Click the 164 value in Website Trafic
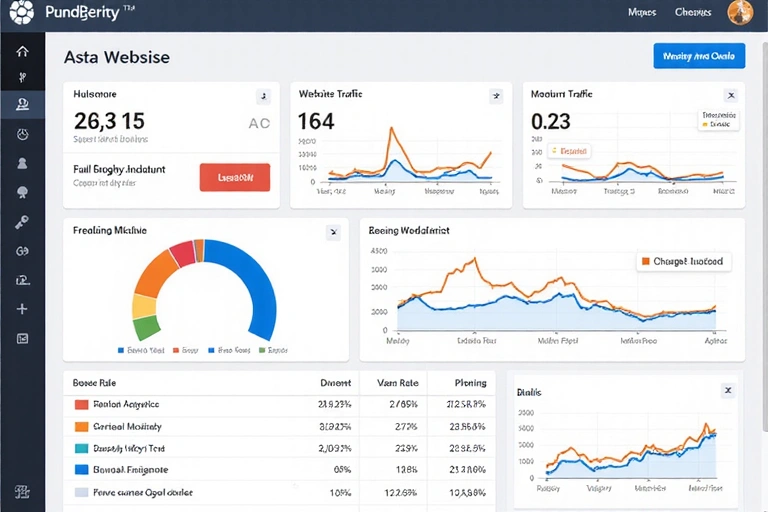This screenshot has width=768, height=512. coord(316,121)
